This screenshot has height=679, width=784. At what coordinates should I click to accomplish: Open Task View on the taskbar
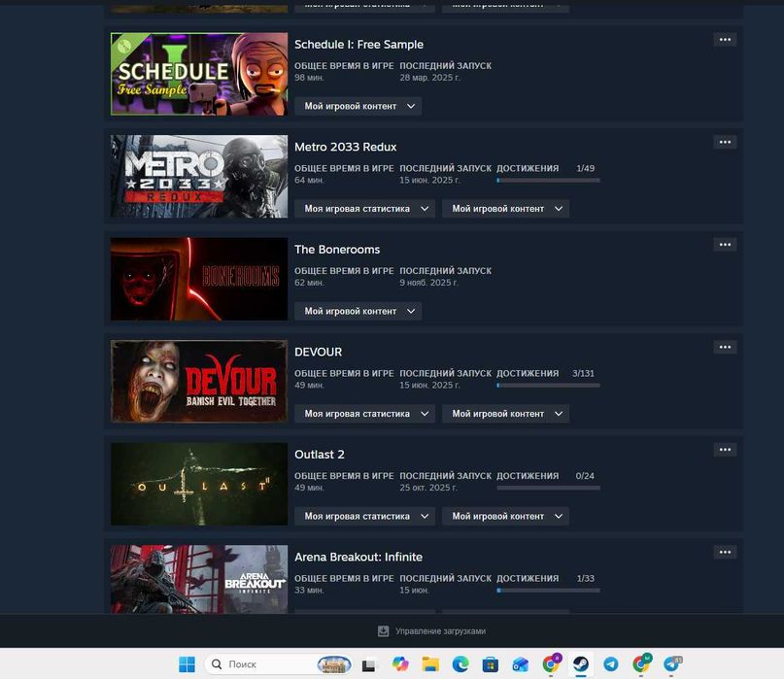(368, 664)
